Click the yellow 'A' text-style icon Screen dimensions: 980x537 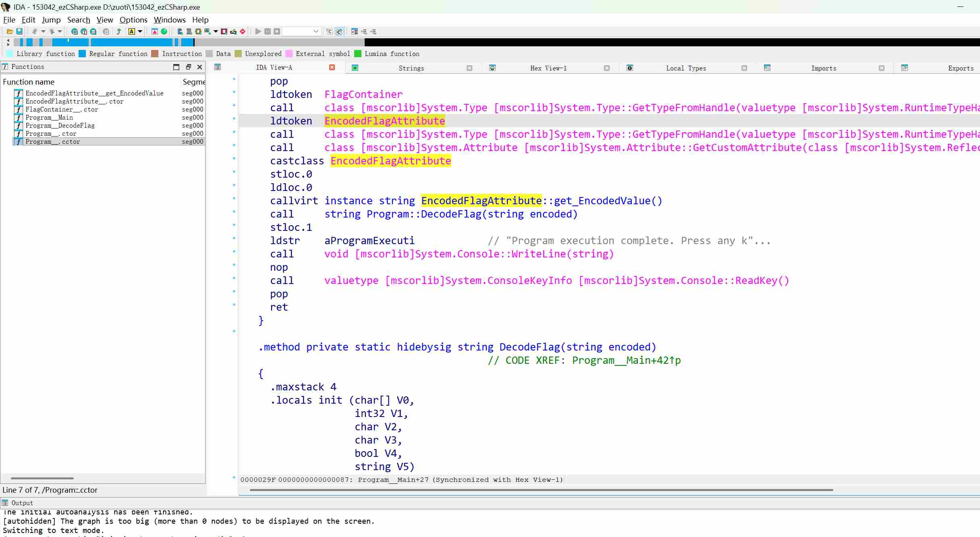click(x=132, y=31)
